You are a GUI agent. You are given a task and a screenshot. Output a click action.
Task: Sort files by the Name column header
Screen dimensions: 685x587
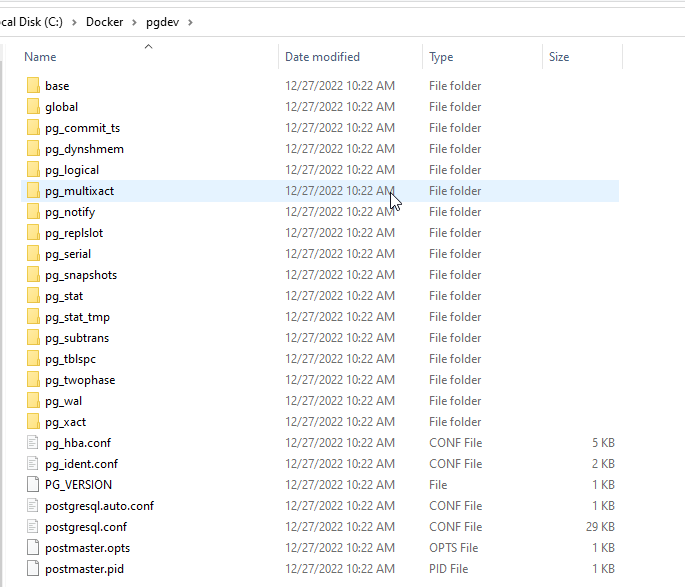click(x=41, y=57)
